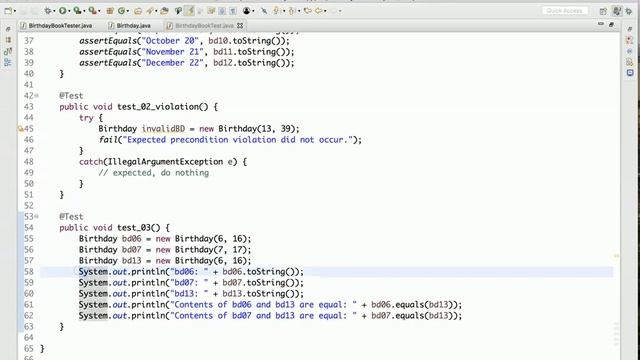Toggle the highlighted Mark Occurrences button
640x360 pixels.
[x=189, y=11]
